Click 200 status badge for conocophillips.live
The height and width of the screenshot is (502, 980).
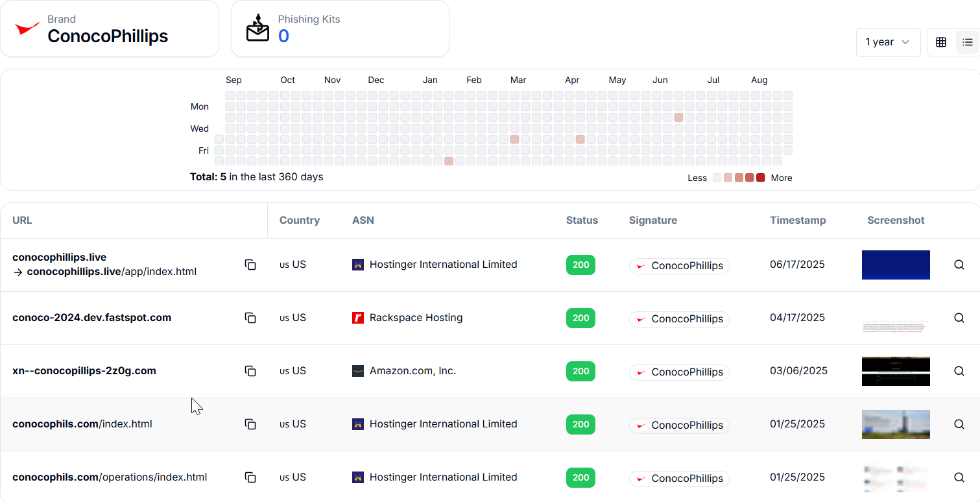tap(580, 265)
